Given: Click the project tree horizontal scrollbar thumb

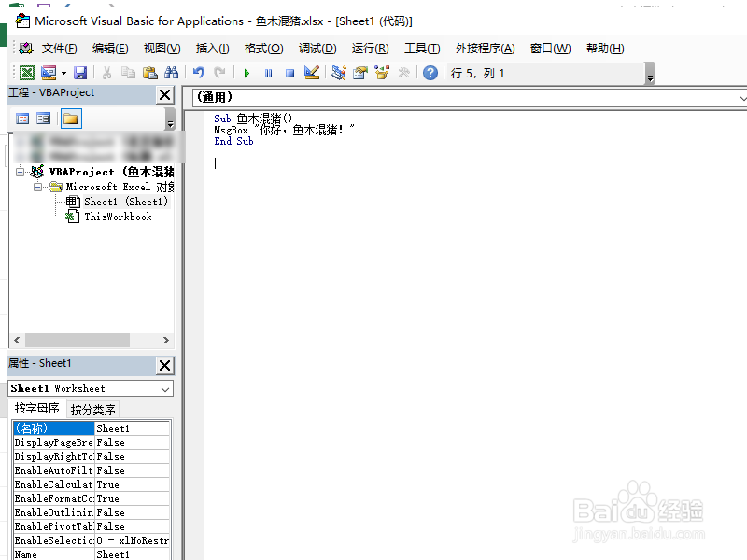Looking at the screenshot, I should (78, 340).
